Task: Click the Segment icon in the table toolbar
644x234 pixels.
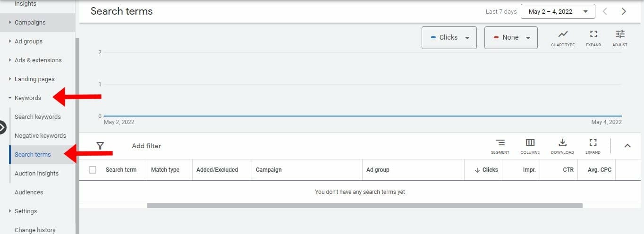Action: click(x=500, y=146)
